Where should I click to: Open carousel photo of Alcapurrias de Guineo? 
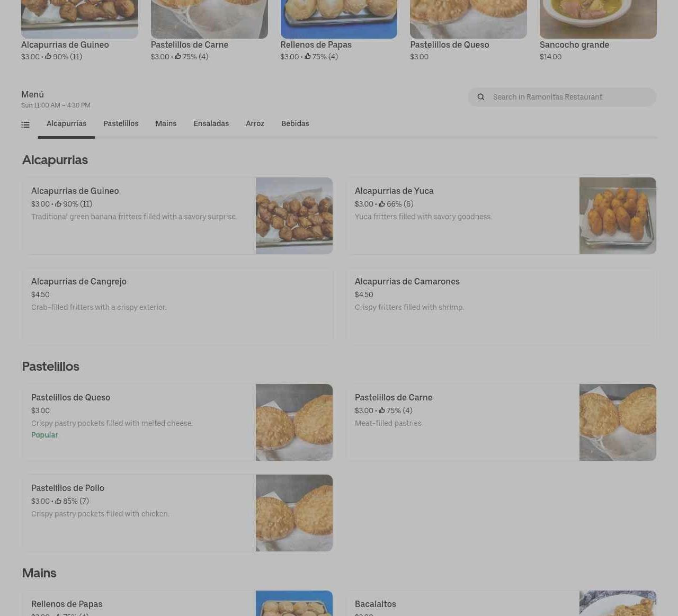[x=79, y=19]
